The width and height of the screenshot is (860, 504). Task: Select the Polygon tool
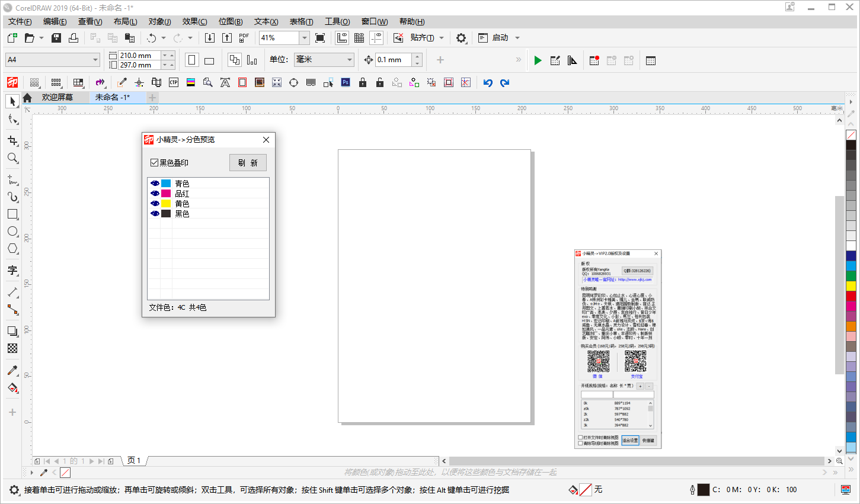(12, 249)
